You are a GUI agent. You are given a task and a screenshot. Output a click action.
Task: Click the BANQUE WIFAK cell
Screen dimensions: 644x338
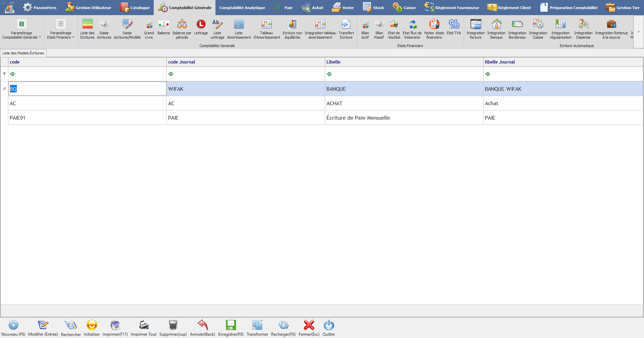pos(563,89)
